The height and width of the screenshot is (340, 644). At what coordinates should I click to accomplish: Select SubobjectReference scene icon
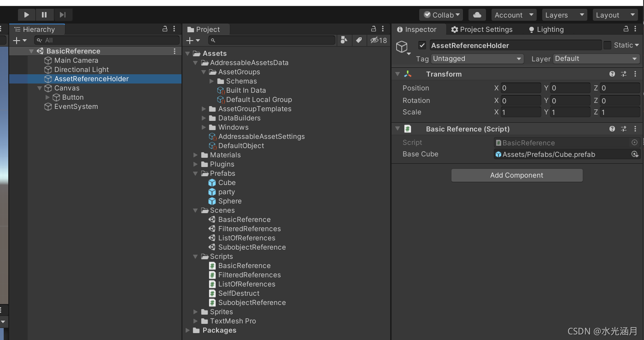pyautogui.click(x=212, y=247)
